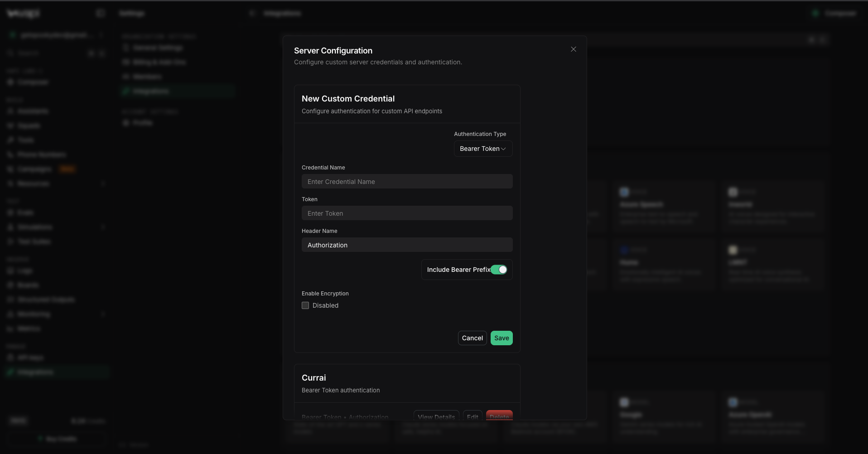This screenshot has height=454, width=868.
Task: Click 'Configure authentication for custom API endpoints' text
Action: pos(372,111)
